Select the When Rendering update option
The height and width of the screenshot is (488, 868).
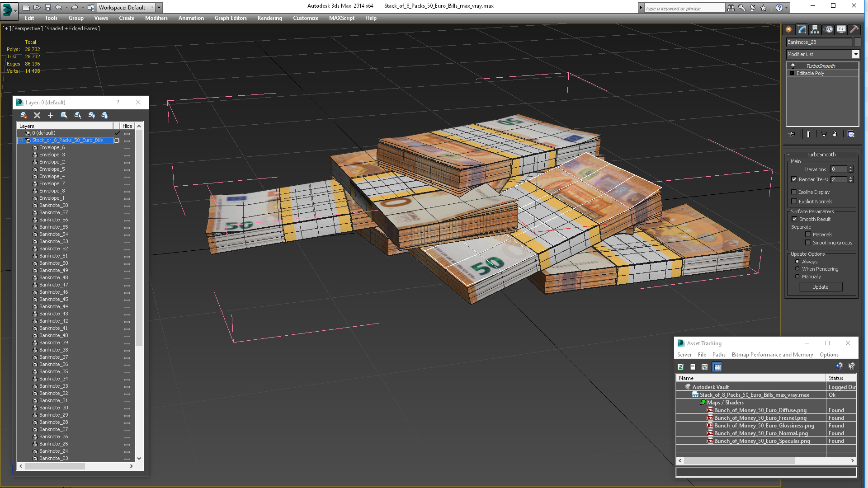(x=797, y=269)
